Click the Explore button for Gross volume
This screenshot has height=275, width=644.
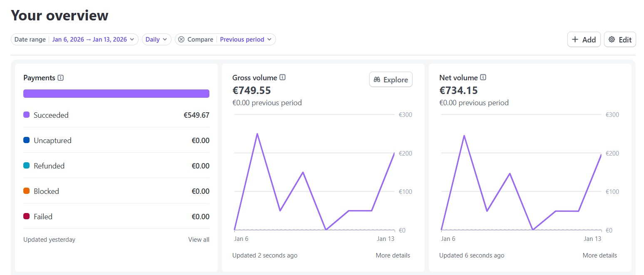[390, 79]
